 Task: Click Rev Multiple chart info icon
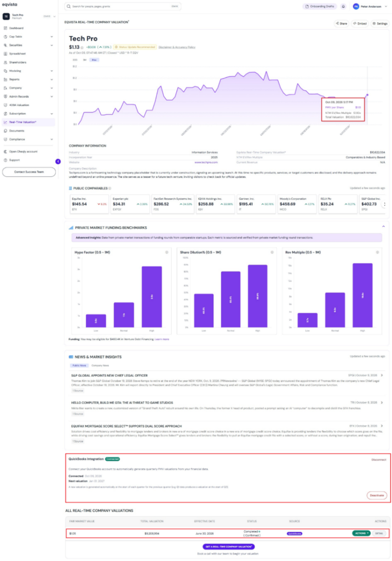pyautogui.click(x=377, y=252)
